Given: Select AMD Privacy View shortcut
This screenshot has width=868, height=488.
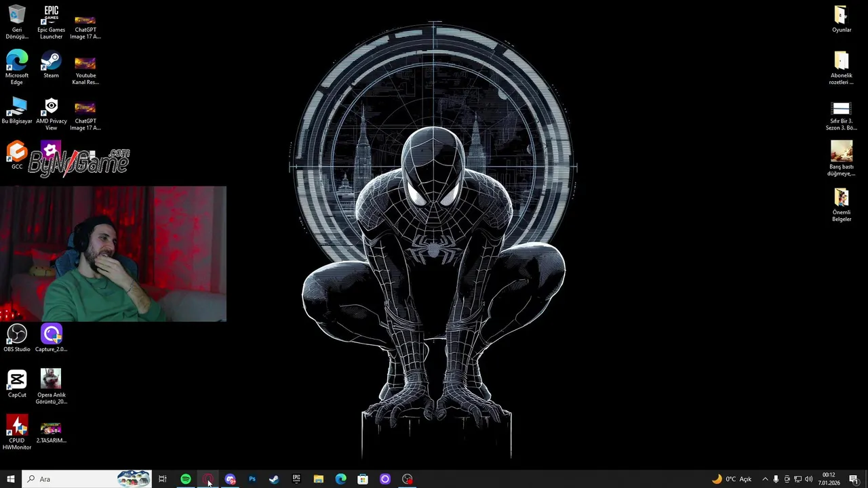Looking at the screenshot, I should click(51, 113).
